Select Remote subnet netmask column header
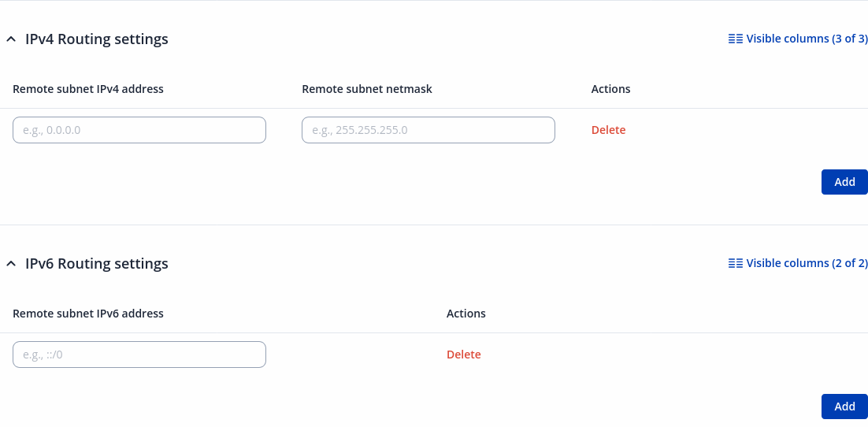 367,89
